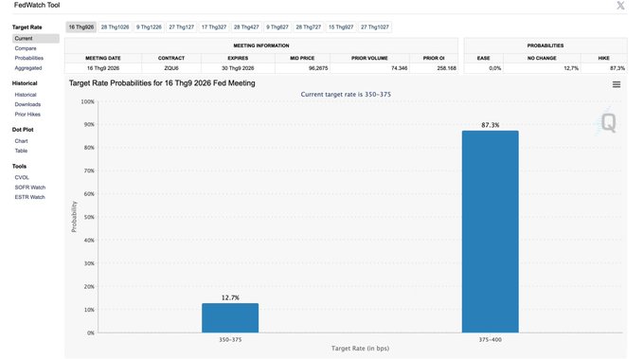Open the CVOL tool
The height and width of the screenshot is (359, 644).
click(22, 178)
